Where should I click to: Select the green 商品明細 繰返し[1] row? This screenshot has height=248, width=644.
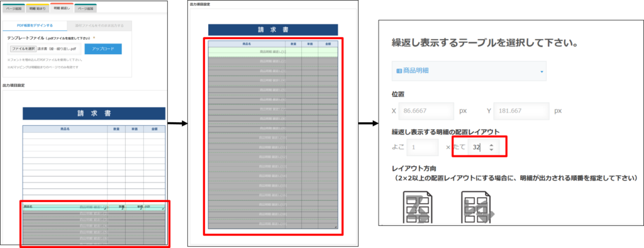(x=273, y=52)
